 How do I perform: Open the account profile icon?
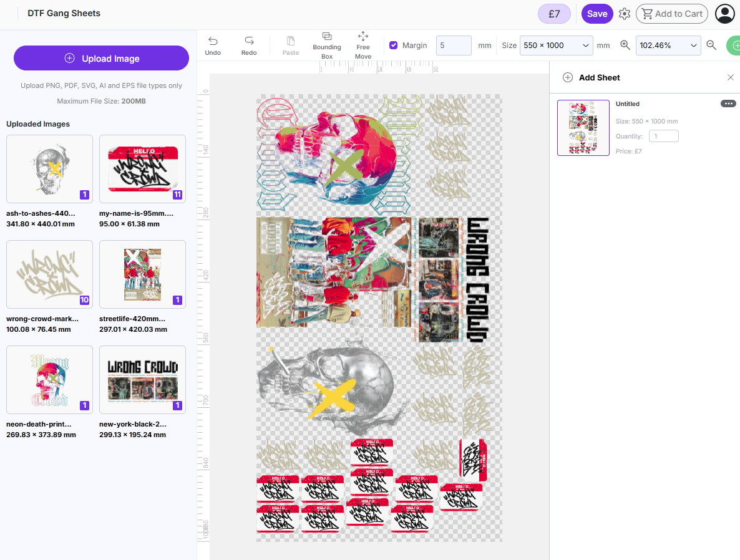pyautogui.click(x=724, y=13)
